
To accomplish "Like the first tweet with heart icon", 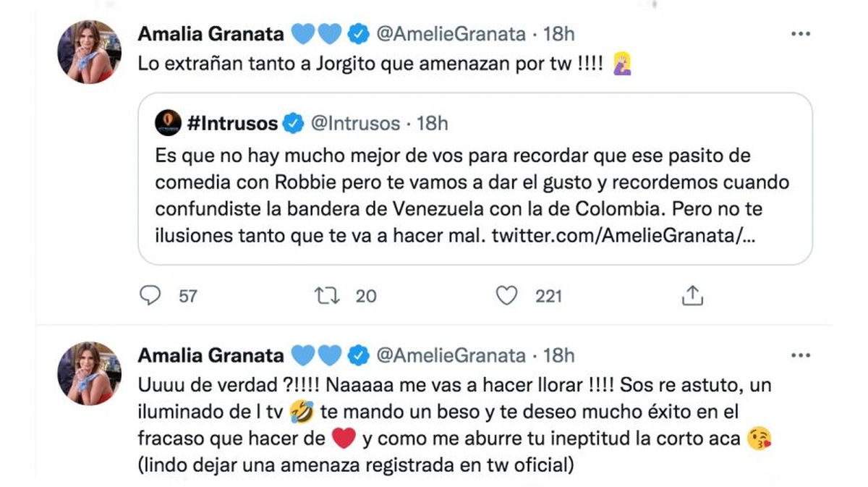I will click(509, 295).
